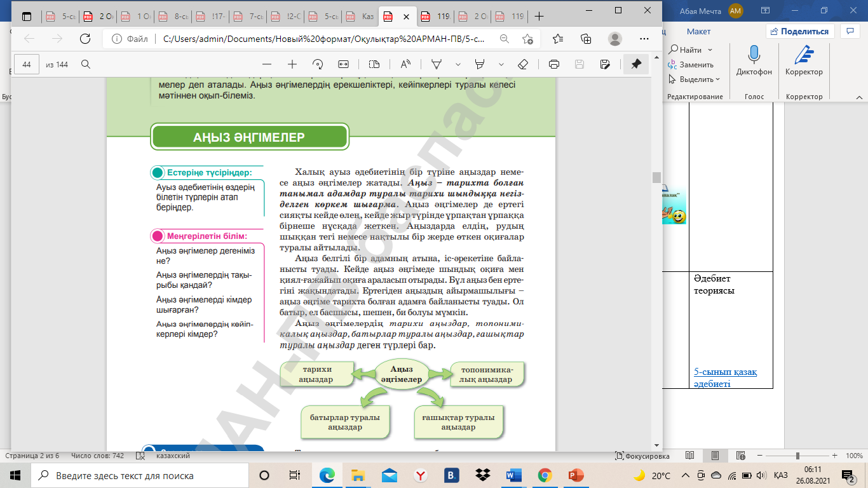Expand the Highlight color options dropdown arrow
The height and width of the screenshot is (488, 868).
point(501,64)
